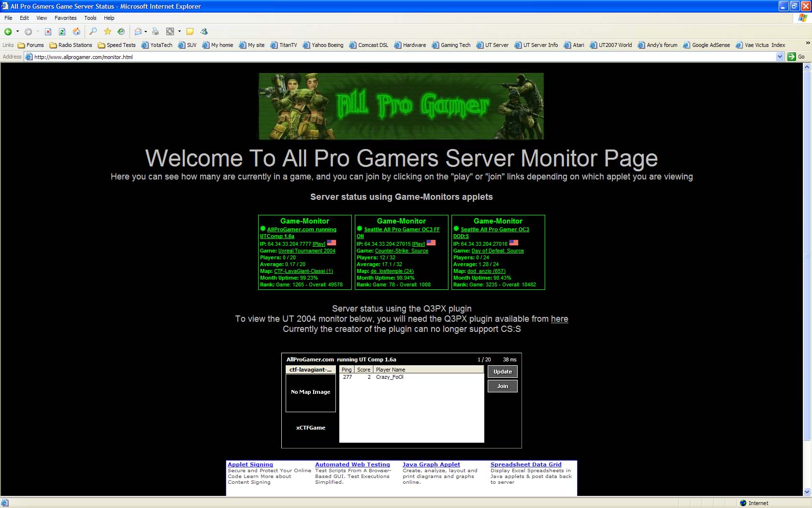Viewport: 812px width, 508px height.
Task: Click Play link for UT2004 server
Action: tap(319, 244)
